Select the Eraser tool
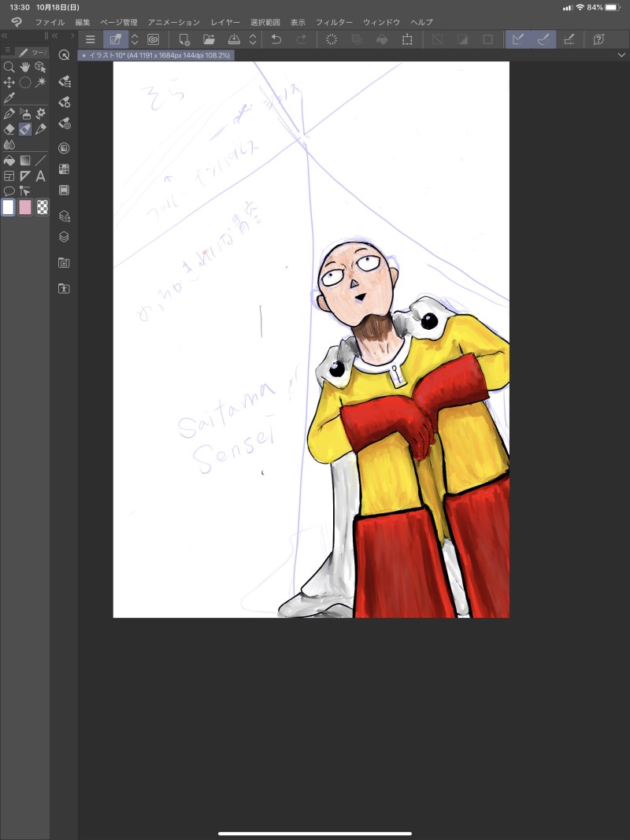 pos(9,129)
